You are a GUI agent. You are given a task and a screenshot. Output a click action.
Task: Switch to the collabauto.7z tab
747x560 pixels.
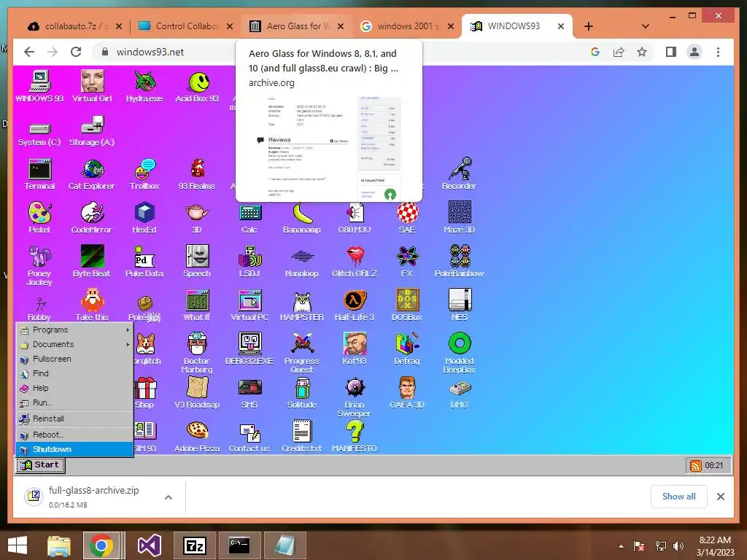point(74,26)
